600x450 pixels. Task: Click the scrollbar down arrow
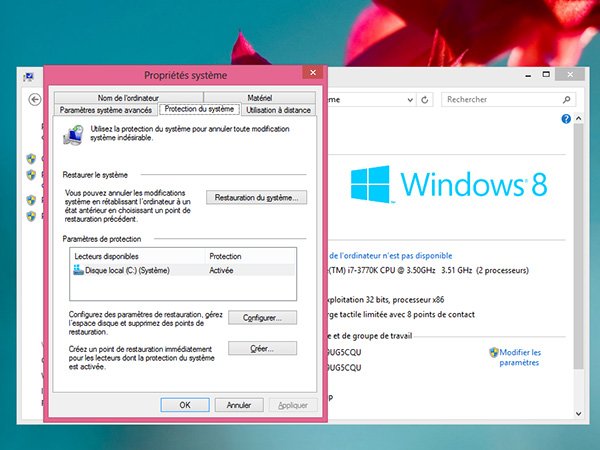(579, 414)
